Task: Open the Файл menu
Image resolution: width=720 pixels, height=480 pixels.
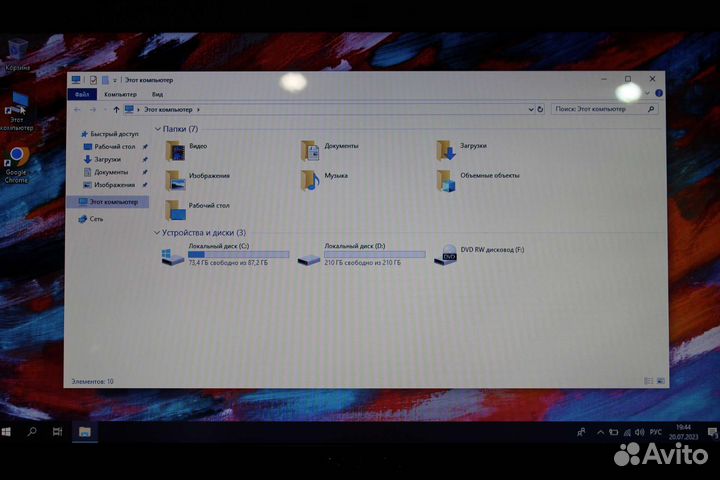Action: (82, 94)
